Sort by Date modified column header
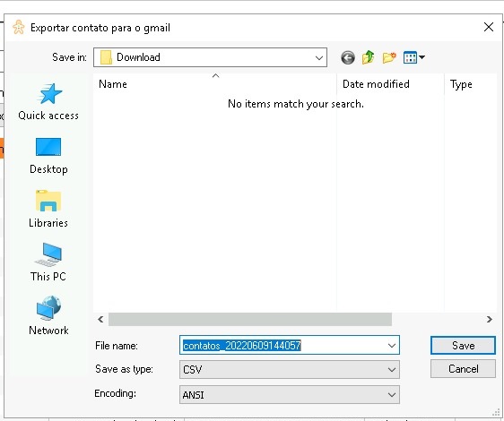Image resolution: width=504 pixels, height=421 pixels. 390,84
